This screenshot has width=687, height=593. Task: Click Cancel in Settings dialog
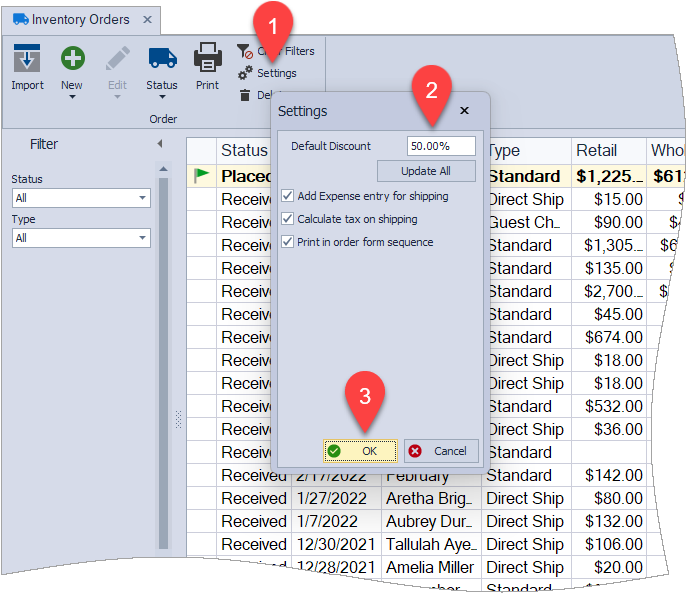pyautogui.click(x=441, y=451)
